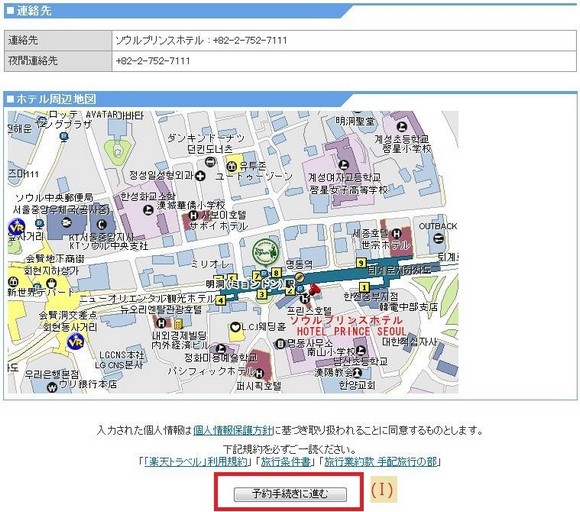This screenshot has height=512, width=580.
Task: Click subway exit 1 marker
Action: click(364, 287)
